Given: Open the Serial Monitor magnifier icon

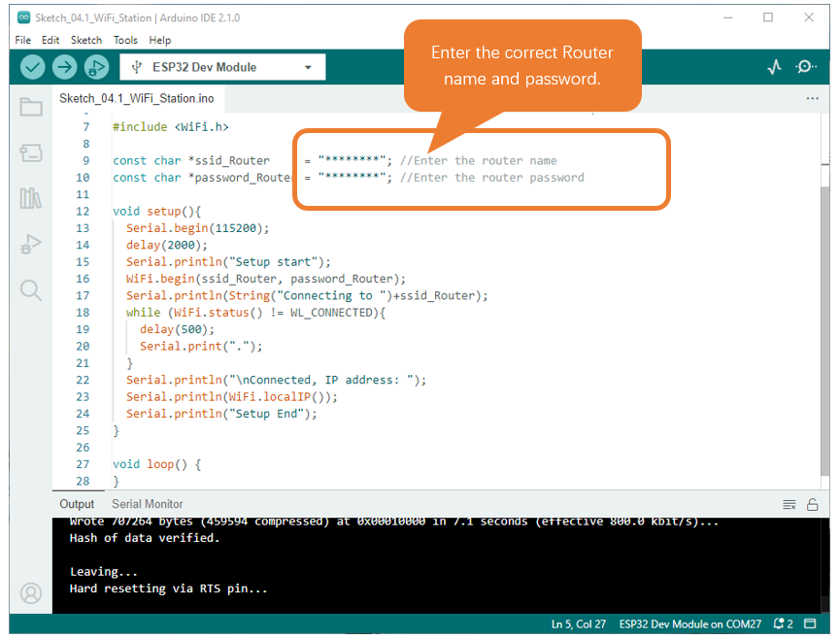Looking at the screenshot, I should point(805,67).
